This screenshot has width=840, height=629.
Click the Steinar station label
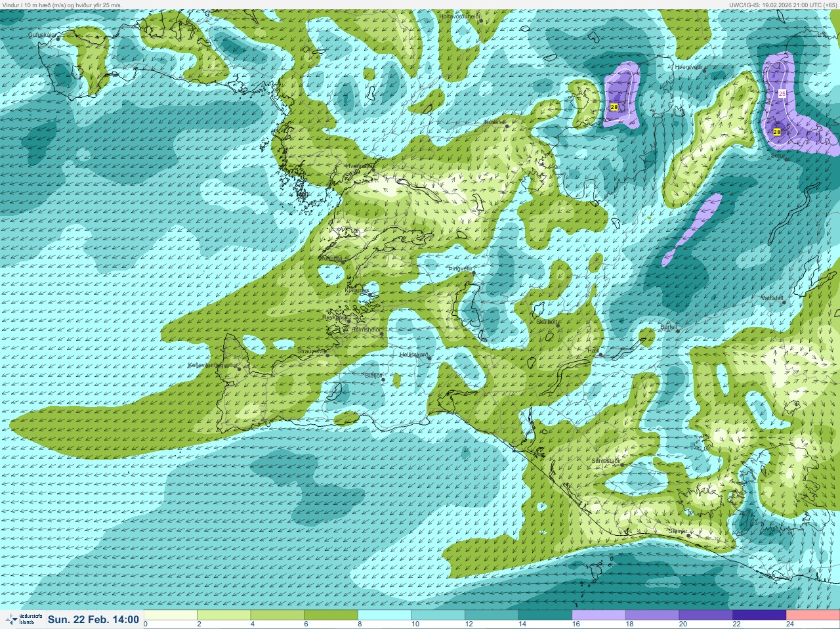pyautogui.click(x=677, y=531)
